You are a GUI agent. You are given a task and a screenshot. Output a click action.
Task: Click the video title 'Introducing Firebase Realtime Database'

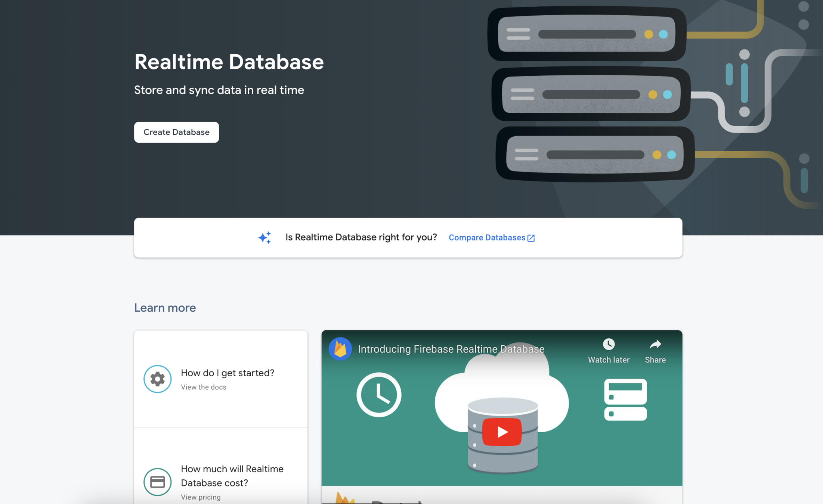[x=451, y=349]
